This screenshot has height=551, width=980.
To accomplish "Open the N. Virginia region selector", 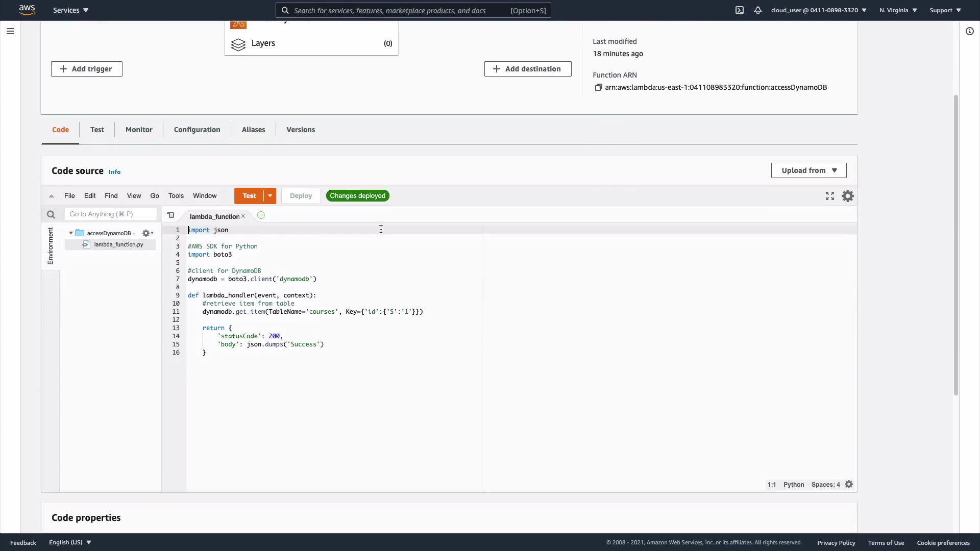I will tap(898, 10).
